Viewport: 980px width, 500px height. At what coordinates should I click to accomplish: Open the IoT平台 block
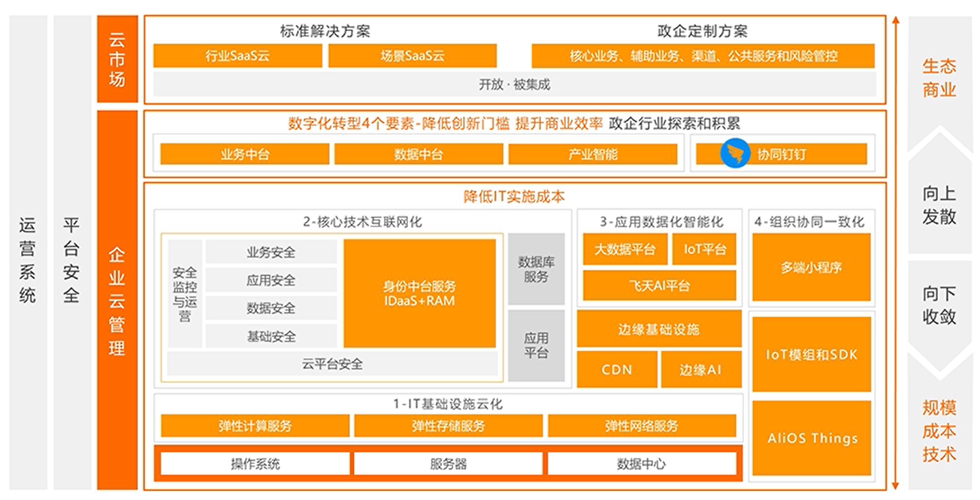point(704,250)
